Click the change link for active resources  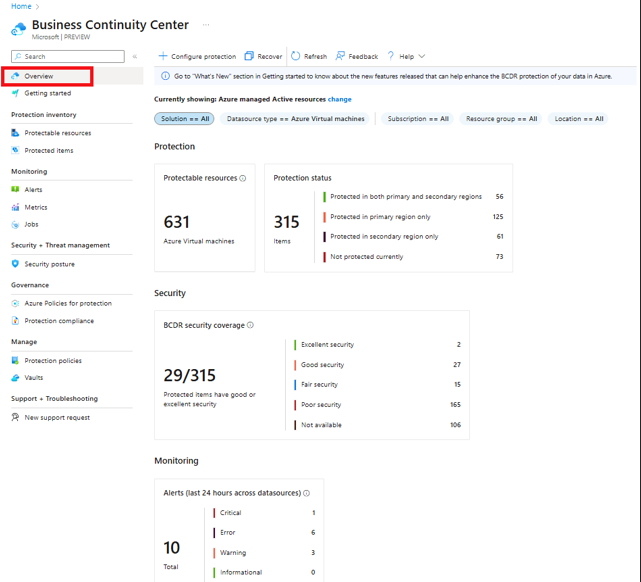click(339, 99)
